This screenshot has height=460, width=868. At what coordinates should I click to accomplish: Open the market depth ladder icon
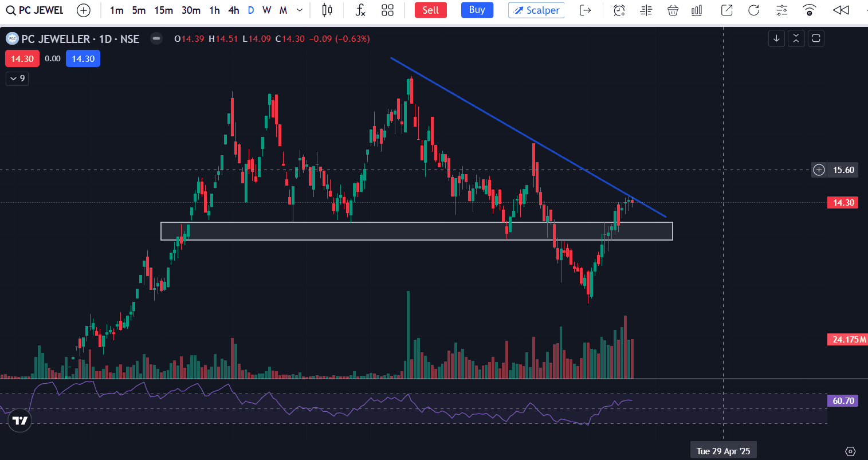coord(646,10)
